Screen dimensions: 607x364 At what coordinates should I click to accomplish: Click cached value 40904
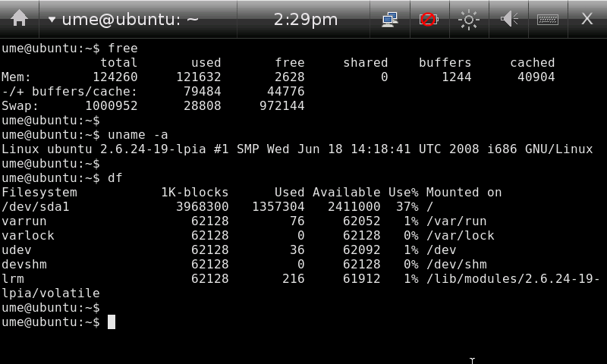tap(536, 77)
